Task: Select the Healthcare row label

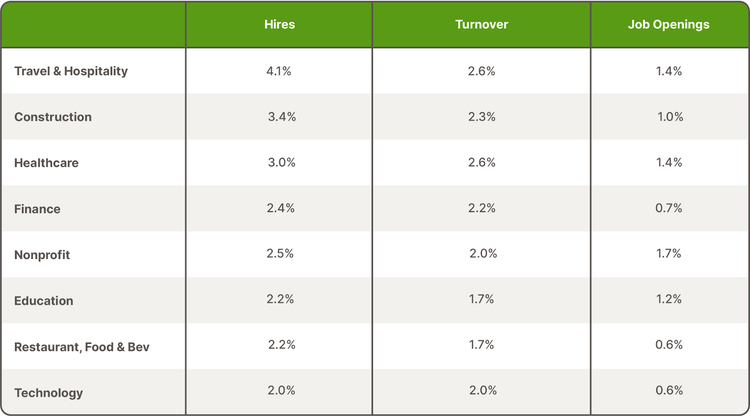Action: [46, 163]
